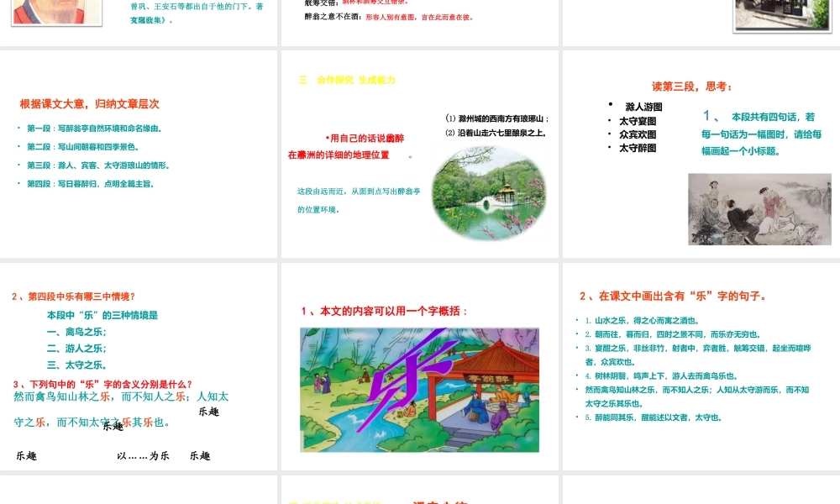Click the sentence 3. 宴酣之乐，非丝非竹
840x504 pixels.
pyautogui.click(x=698, y=354)
